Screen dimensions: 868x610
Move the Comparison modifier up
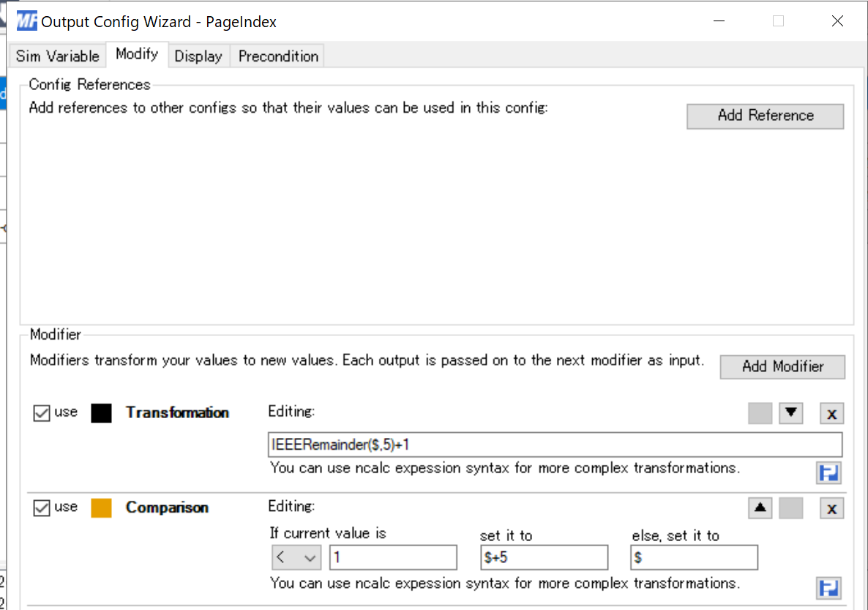760,508
